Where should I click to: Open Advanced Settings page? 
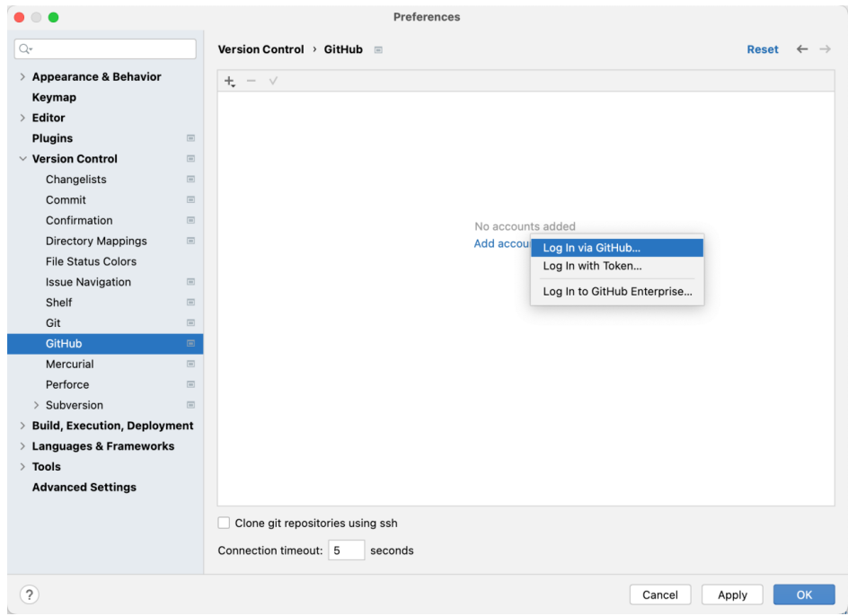tap(84, 488)
